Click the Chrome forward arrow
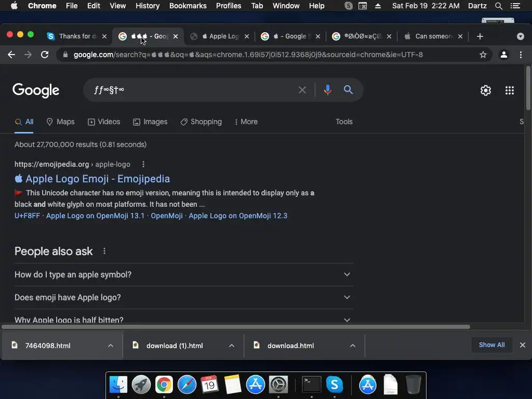 coord(28,55)
